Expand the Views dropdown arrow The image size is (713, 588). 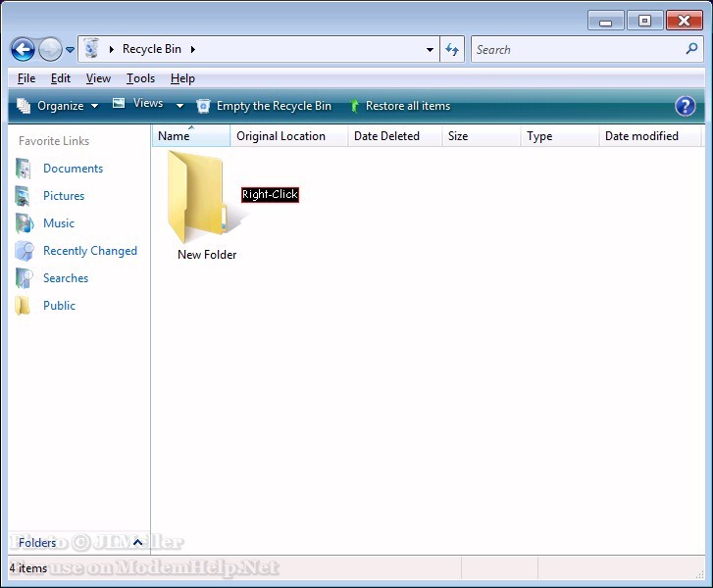[x=179, y=107]
